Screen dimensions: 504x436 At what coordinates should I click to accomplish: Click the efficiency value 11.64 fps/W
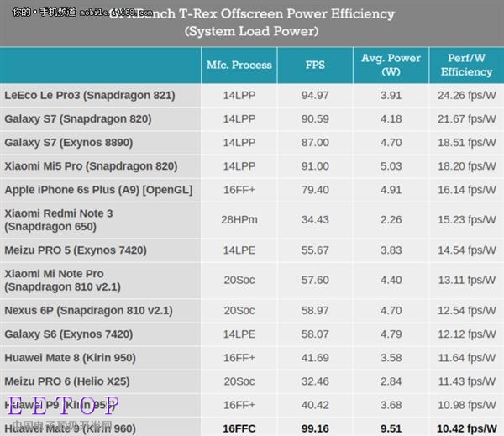coord(467,358)
